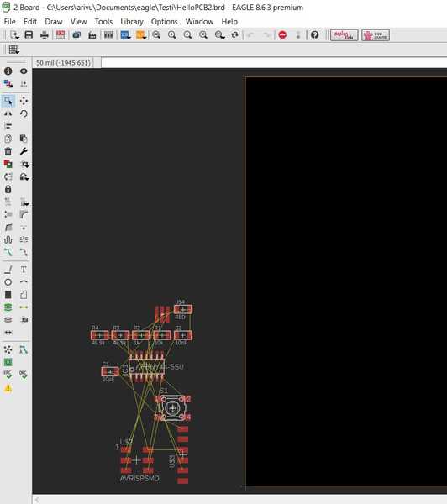
Task: Select the Text tool
Action: (24, 270)
